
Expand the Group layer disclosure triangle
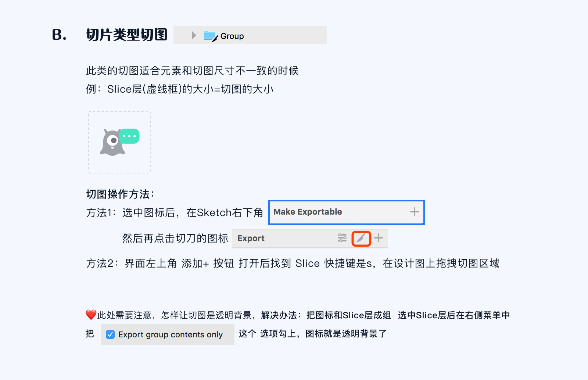(194, 35)
